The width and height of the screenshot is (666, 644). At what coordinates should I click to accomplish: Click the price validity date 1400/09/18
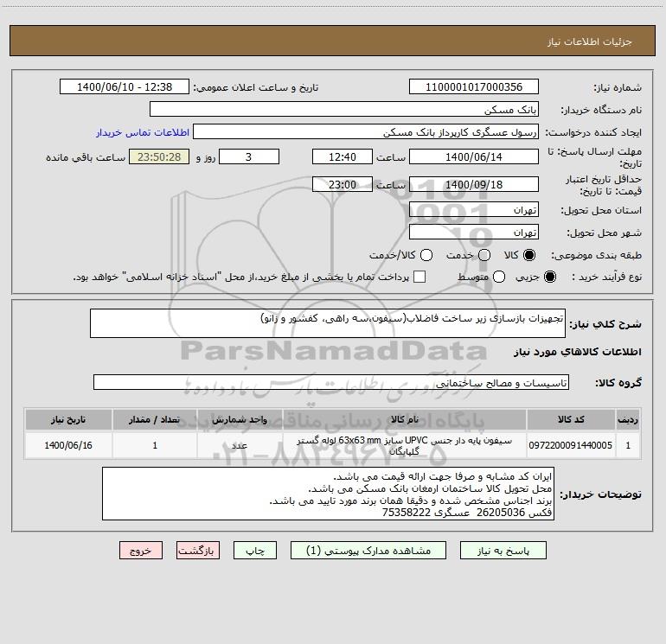click(x=474, y=184)
